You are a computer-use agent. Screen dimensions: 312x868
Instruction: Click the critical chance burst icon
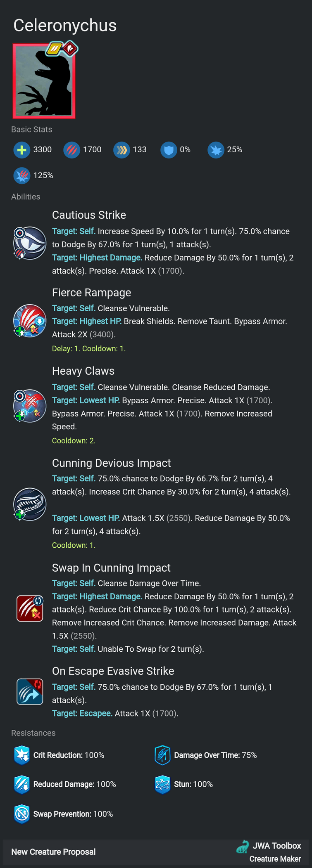[216, 150]
